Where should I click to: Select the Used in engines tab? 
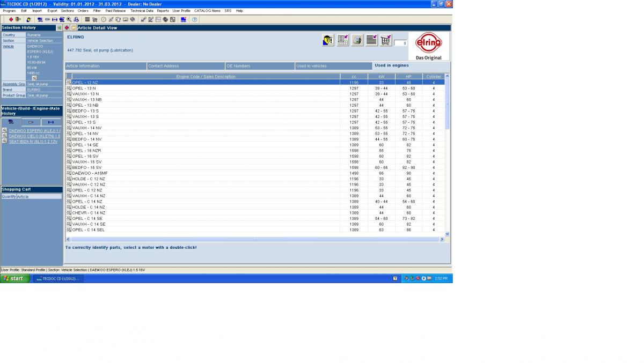(411, 66)
